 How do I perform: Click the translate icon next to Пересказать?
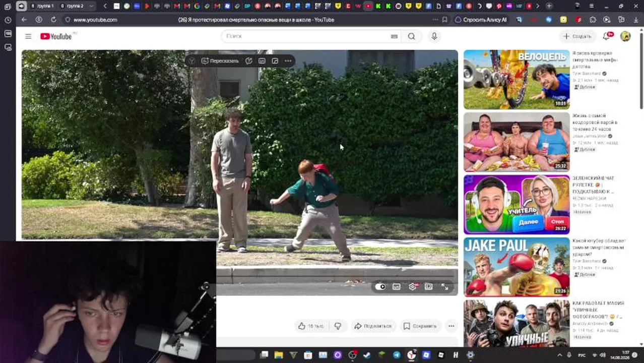click(249, 60)
